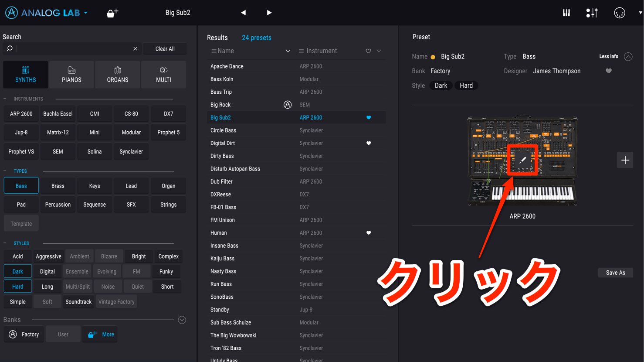Click the yellow dot beside preset name
This screenshot has height=362, width=644.
point(433,57)
